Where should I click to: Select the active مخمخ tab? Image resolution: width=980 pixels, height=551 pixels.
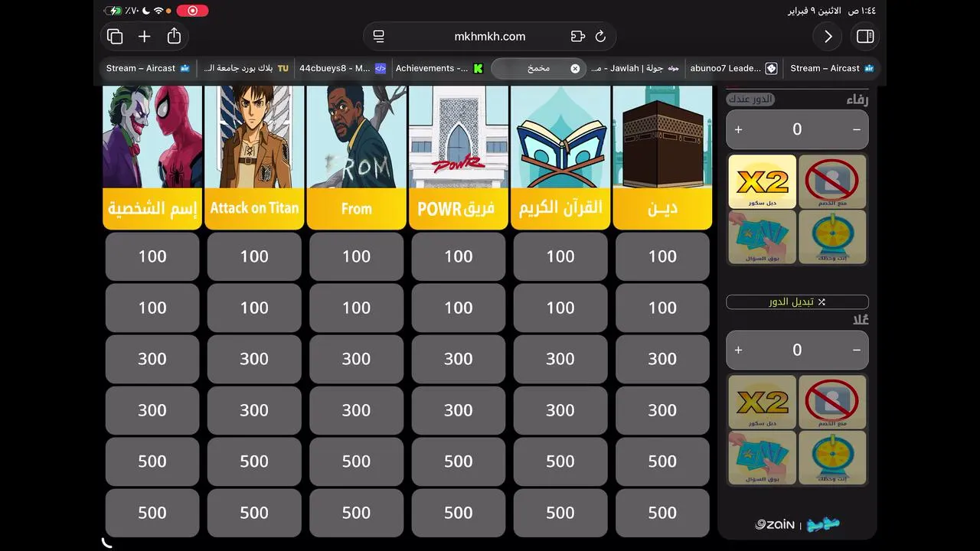tap(538, 68)
